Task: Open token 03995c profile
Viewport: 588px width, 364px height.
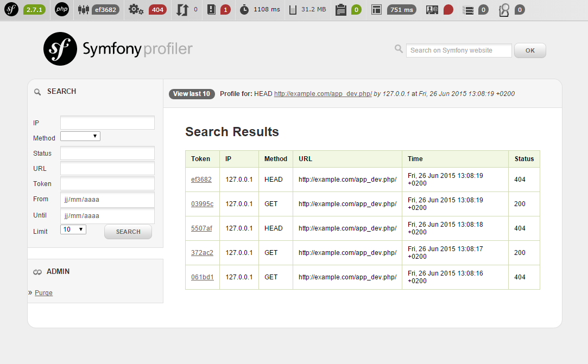Action: click(x=202, y=204)
